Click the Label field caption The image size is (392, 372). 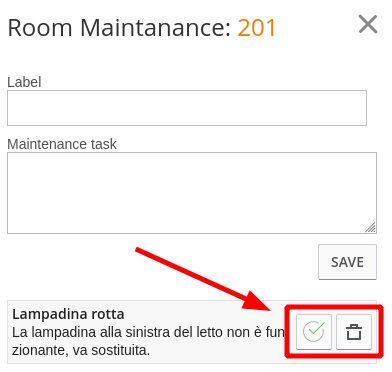[24, 82]
